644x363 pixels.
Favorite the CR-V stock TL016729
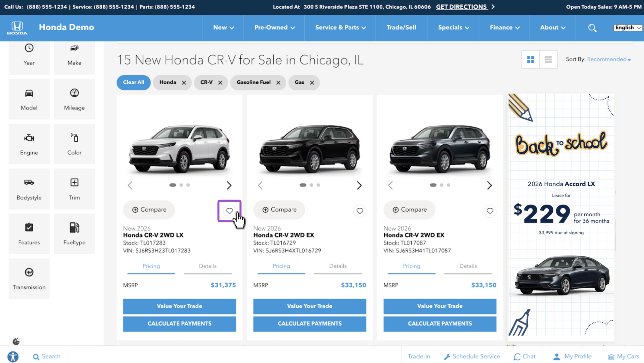360,211
